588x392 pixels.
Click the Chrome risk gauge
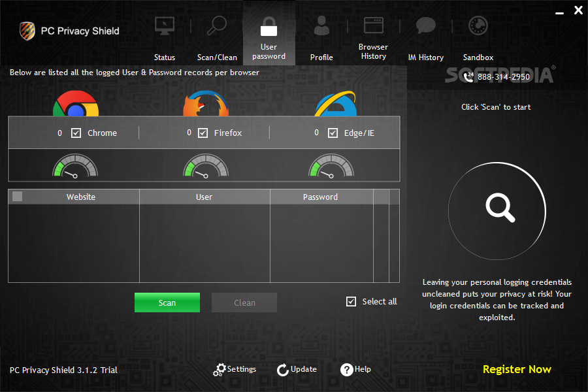(75, 165)
